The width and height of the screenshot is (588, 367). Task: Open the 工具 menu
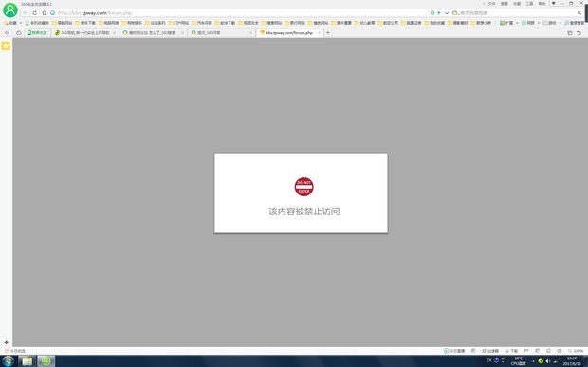tap(529, 4)
